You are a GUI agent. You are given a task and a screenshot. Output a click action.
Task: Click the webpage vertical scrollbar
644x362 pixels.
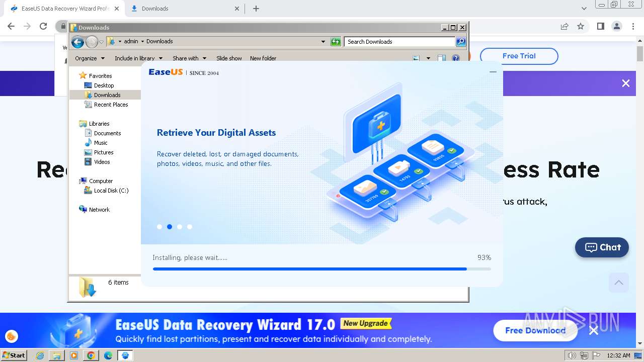coord(640,194)
